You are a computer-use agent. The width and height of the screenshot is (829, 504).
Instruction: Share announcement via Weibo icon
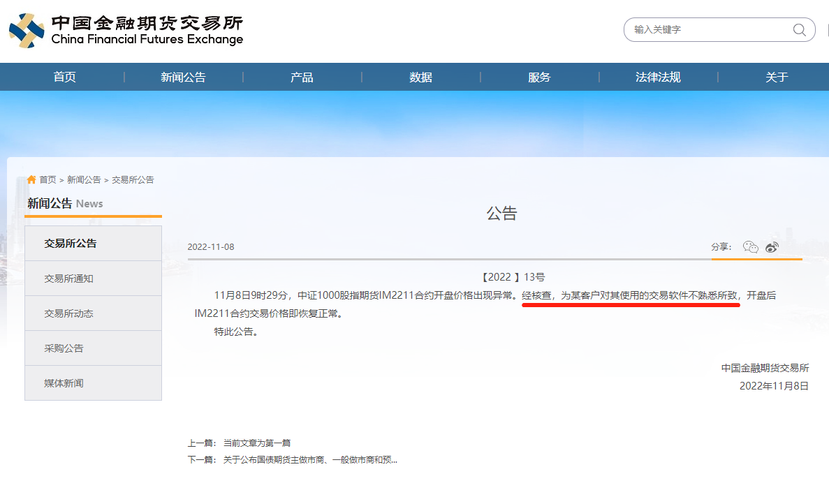click(x=772, y=246)
